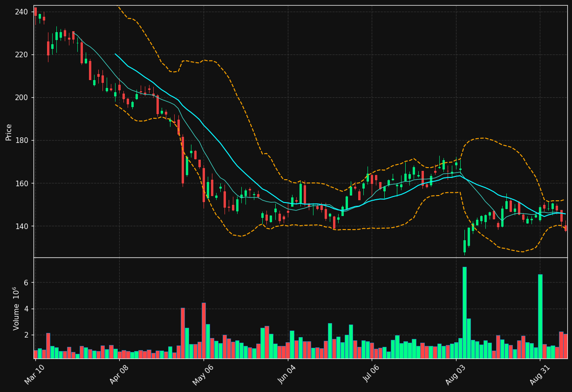This screenshot has width=572, height=392.
Task: Click the 160 price axis value
Action: [x=22, y=183]
